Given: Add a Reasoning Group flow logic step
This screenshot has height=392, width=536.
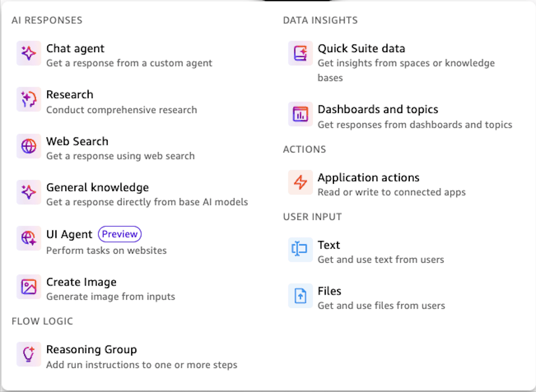Looking at the screenshot, I should 91,350.
